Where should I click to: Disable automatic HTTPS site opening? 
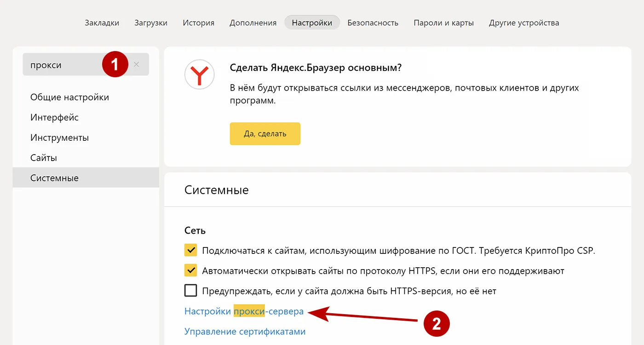[190, 270]
